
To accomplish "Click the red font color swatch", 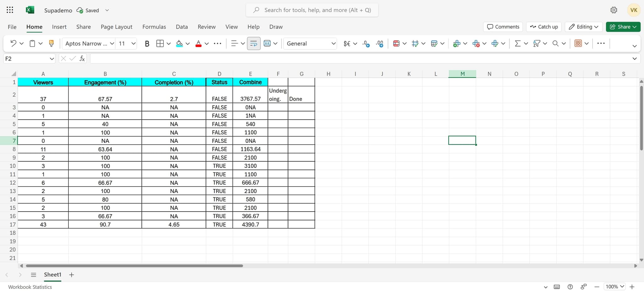I will pyautogui.click(x=198, y=44).
